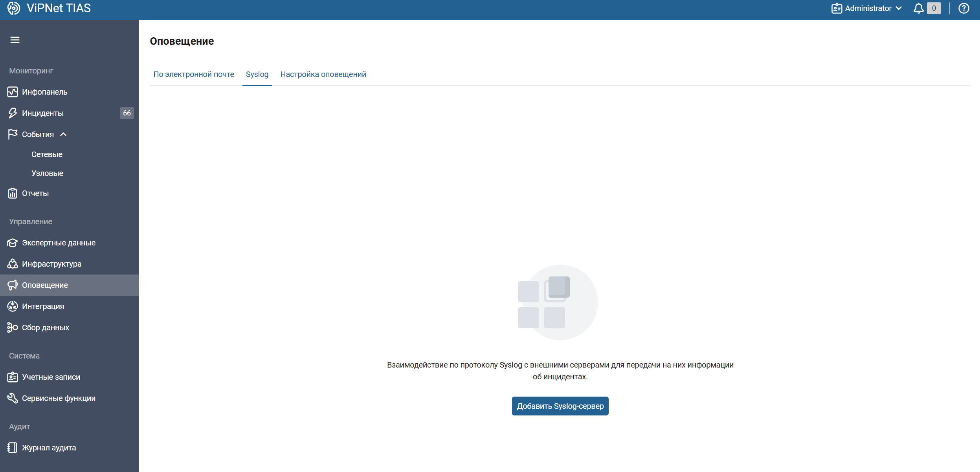Click the Экспертные данные icon

click(x=12, y=242)
